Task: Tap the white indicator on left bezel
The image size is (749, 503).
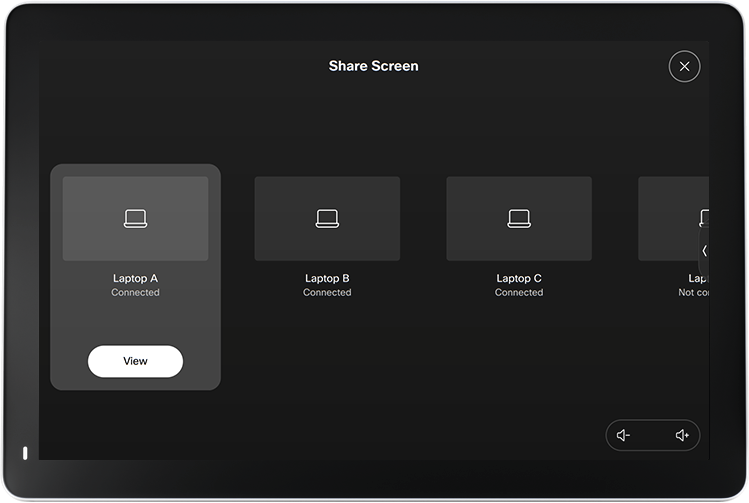Action: [25, 452]
